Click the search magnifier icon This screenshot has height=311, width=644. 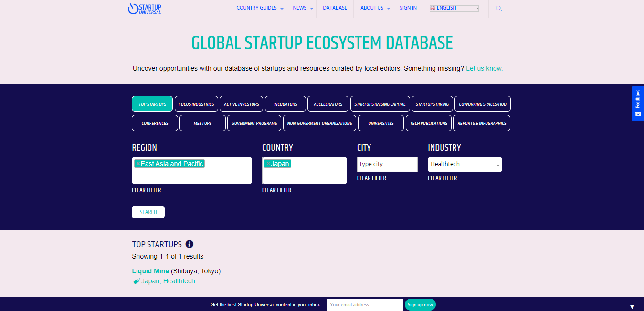pos(498,8)
